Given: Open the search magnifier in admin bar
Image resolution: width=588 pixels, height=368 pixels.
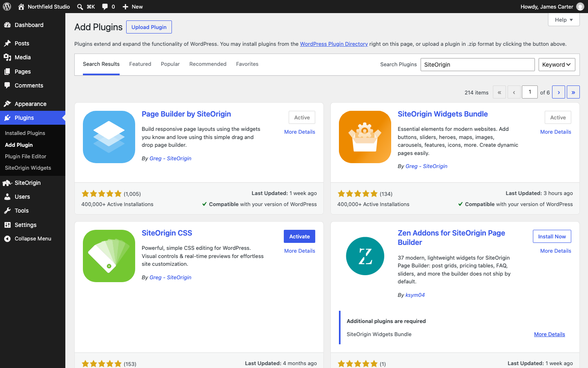Looking at the screenshot, I should (x=80, y=7).
